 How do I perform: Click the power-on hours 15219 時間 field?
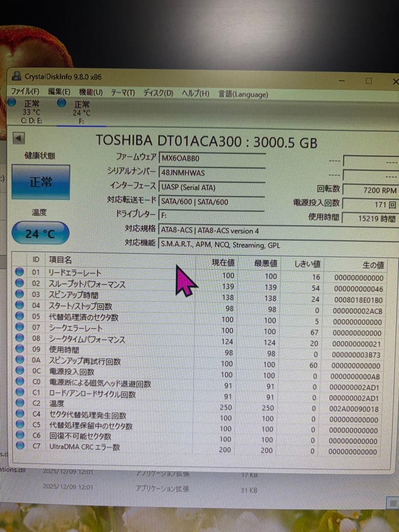tap(371, 219)
